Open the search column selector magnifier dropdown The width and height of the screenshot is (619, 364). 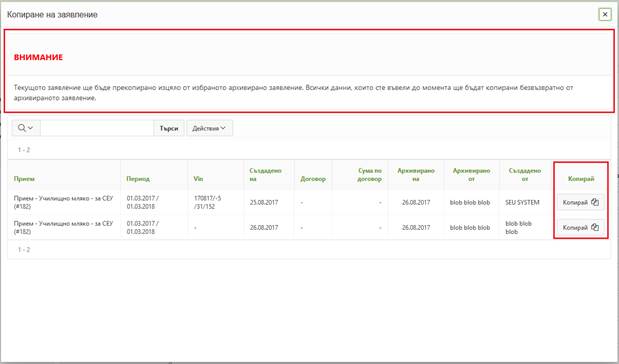point(26,128)
